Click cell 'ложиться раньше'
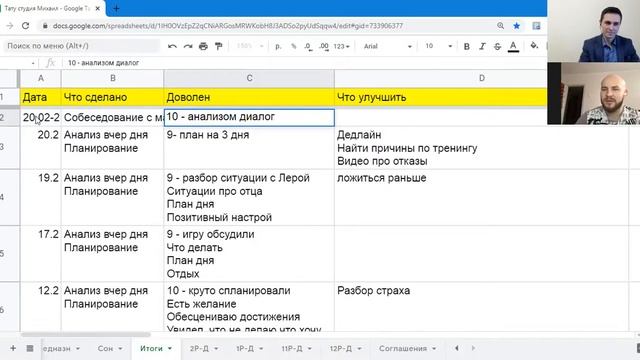Viewport: 640px width, 360px height. (482, 197)
